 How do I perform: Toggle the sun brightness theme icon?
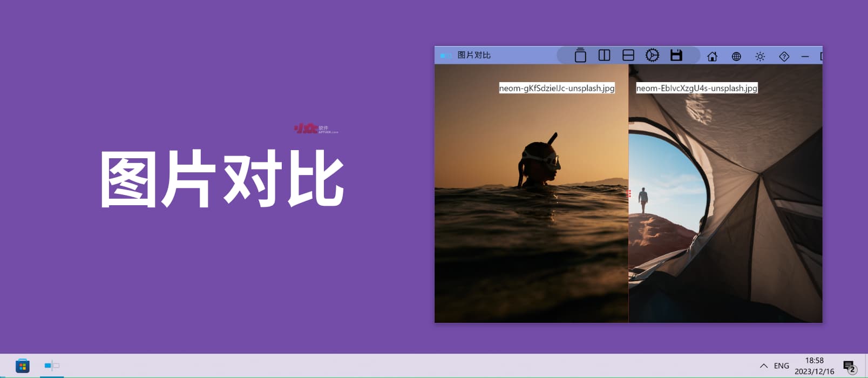pos(760,56)
